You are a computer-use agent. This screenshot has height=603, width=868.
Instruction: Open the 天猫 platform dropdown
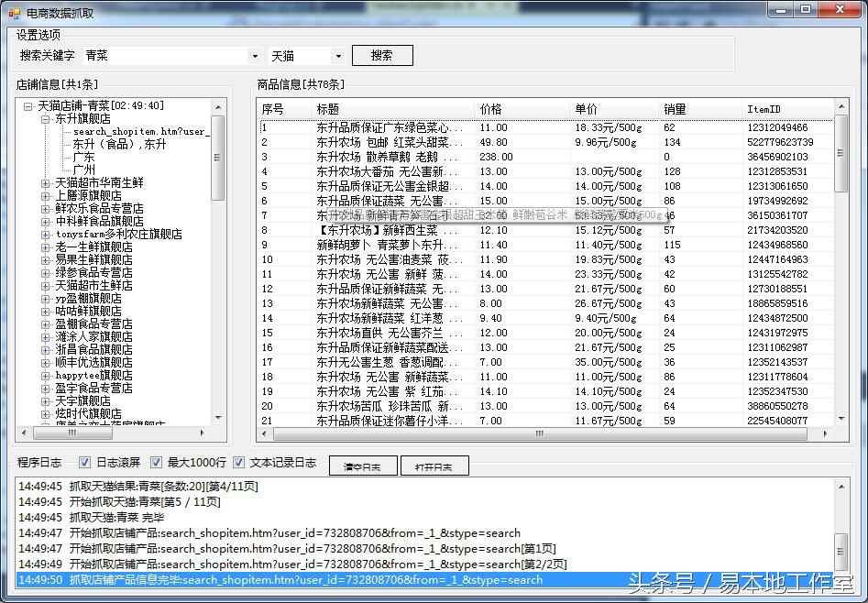tap(336, 55)
